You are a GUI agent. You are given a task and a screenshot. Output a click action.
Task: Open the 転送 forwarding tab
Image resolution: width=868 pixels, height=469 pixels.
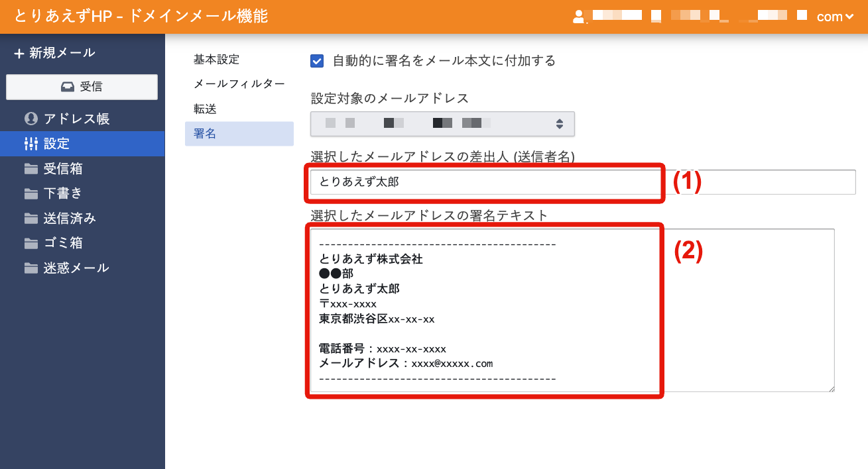[205, 109]
